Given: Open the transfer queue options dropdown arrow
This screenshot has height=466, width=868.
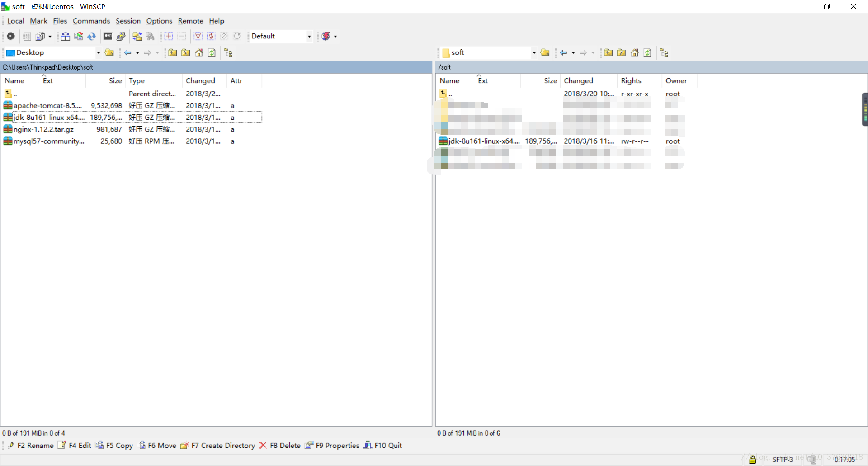Looking at the screenshot, I should [50, 36].
